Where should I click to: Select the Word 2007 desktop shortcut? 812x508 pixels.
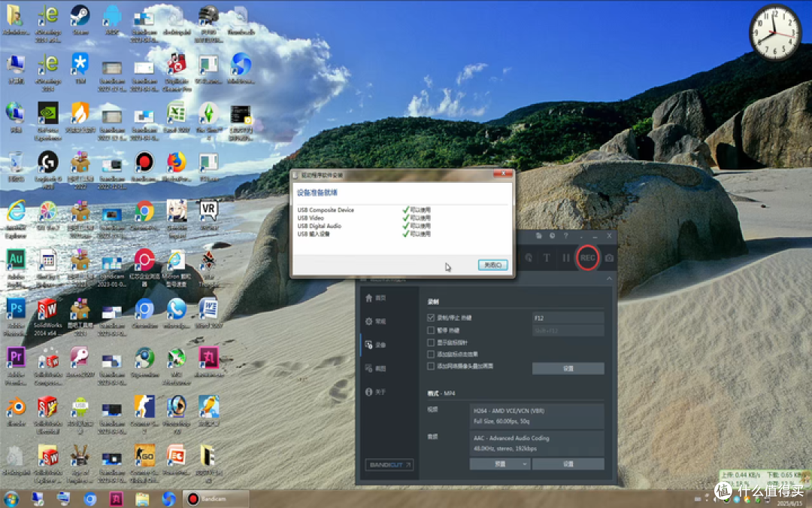click(208, 312)
